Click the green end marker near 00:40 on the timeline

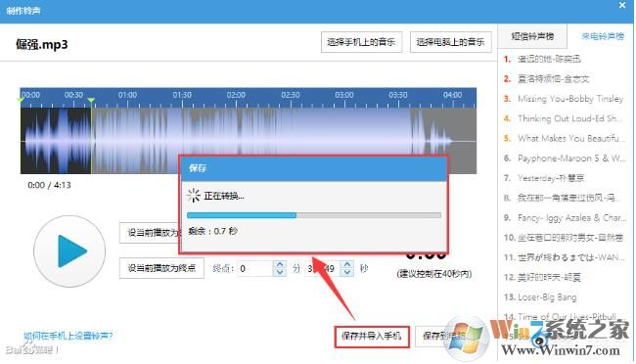coord(91,100)
